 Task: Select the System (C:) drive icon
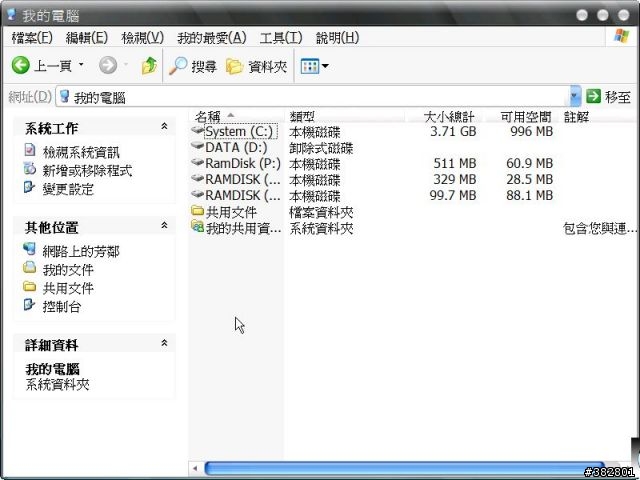pos(198,130)
